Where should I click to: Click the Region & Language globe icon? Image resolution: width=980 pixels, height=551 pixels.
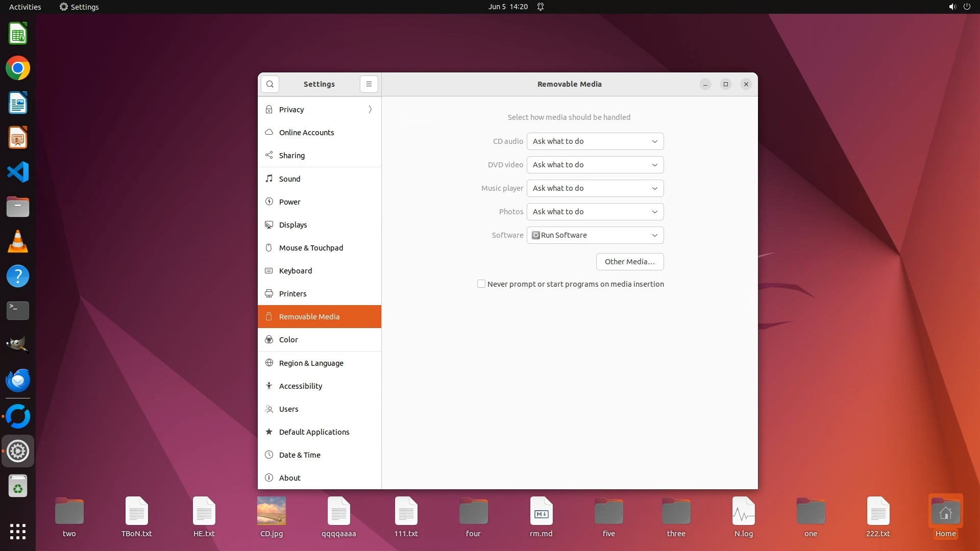269,363
